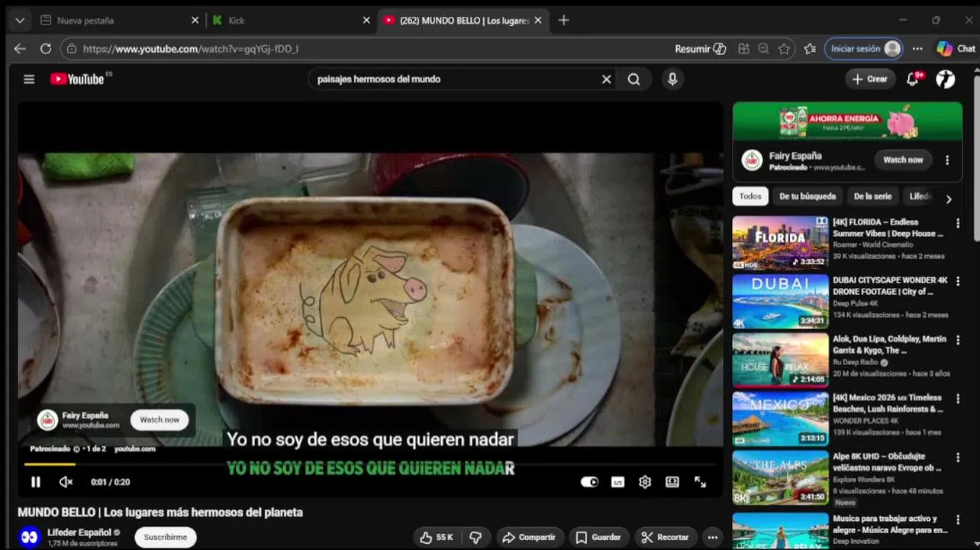The image size is (980, 550).
Task: Click Guardar save button
Action: tap(598, 537)
